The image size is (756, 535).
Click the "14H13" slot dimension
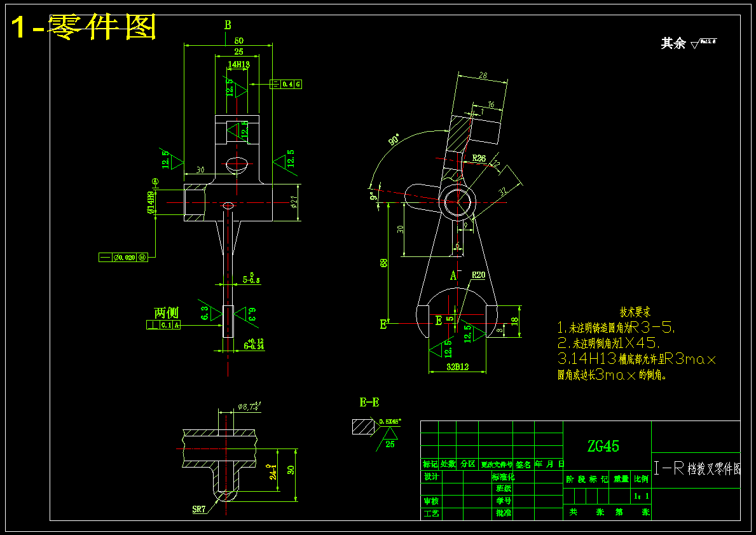(238, 64)
